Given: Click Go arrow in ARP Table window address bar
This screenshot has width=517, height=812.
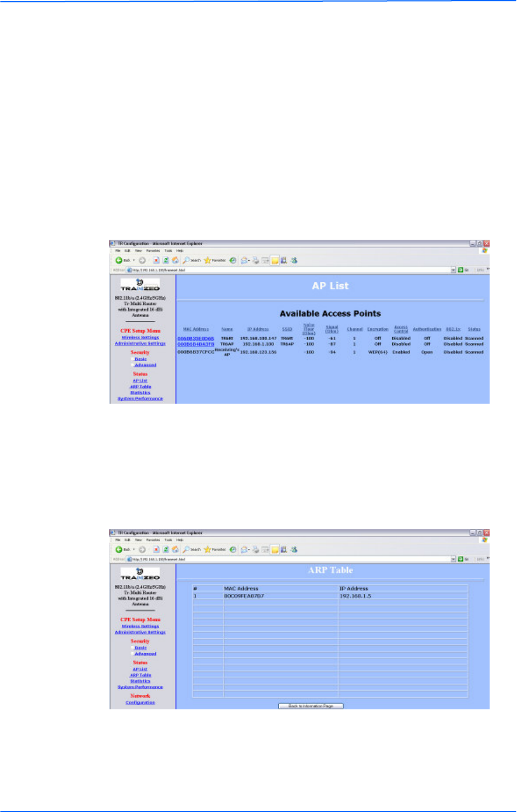Looking at the screenshot, I should pyautogui.click(x=460, y=559).
